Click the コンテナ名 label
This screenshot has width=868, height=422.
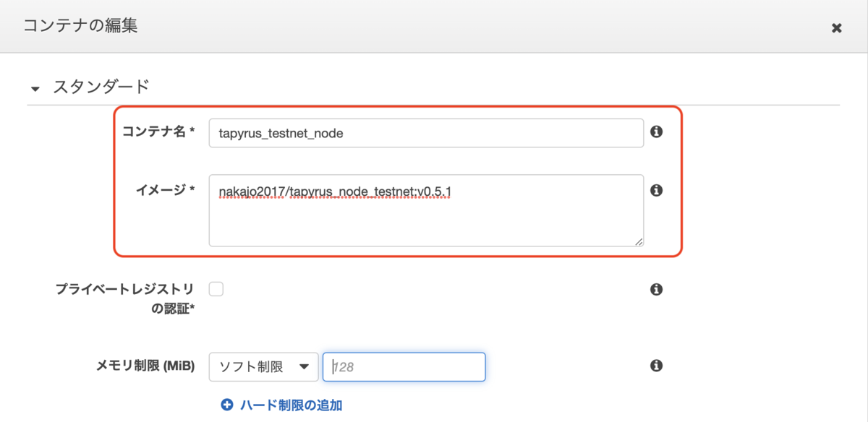159,132
